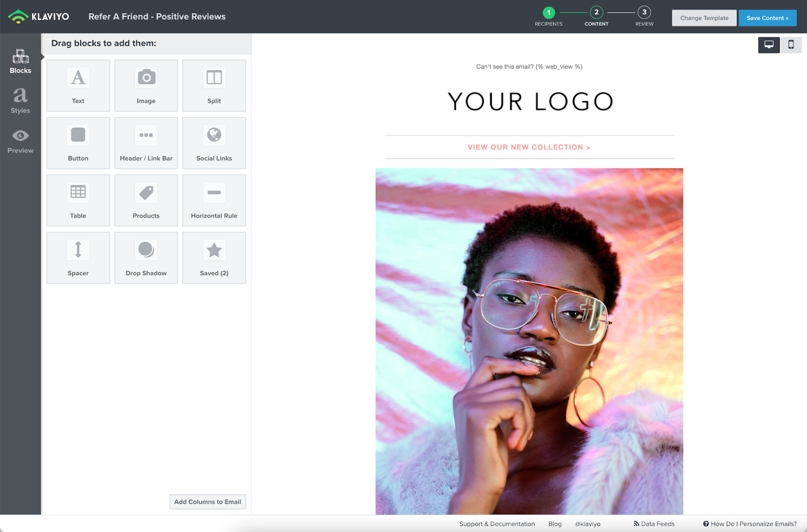The image size is (807, 532).
Task: Click Save Content button
Action: tap(768, 18)
